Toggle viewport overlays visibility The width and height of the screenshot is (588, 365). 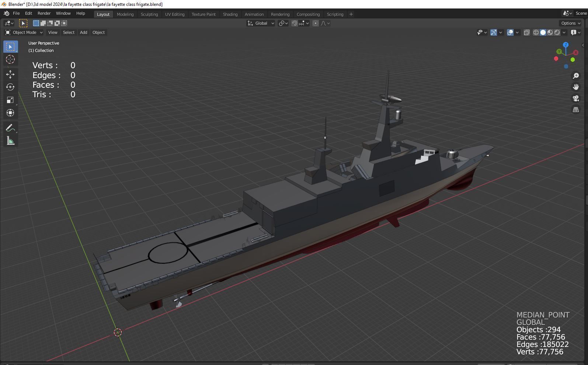[x=510, y=32]
